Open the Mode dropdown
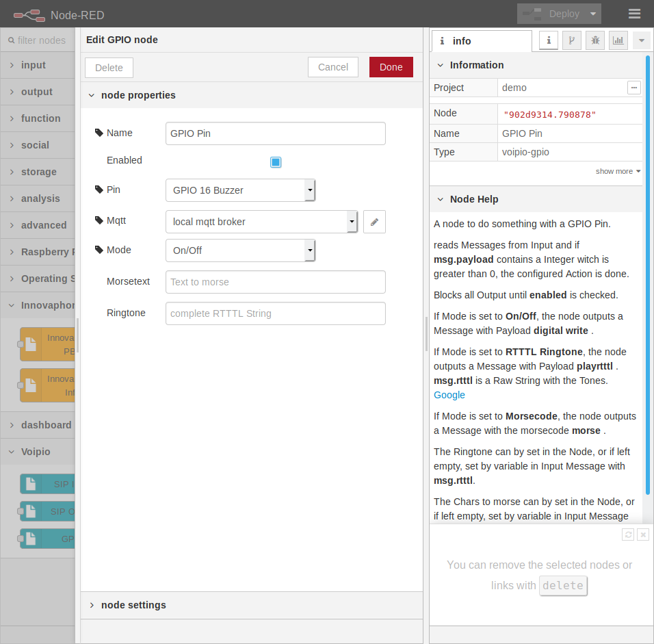 pos(240,250)
